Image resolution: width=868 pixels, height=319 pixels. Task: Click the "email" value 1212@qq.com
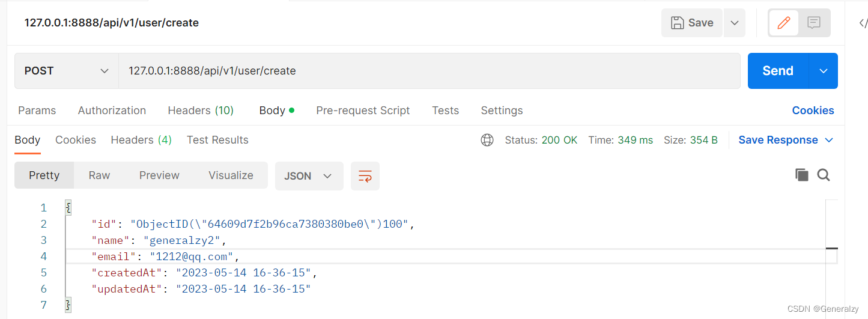[191, 257]
